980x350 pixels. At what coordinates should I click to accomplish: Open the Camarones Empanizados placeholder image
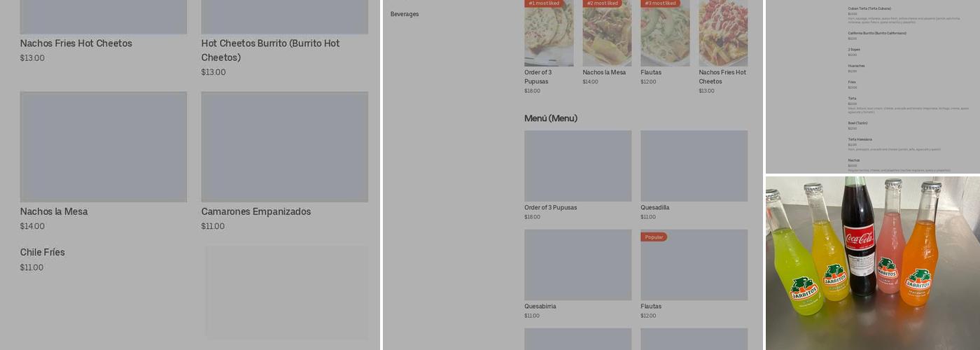point(284,147)
